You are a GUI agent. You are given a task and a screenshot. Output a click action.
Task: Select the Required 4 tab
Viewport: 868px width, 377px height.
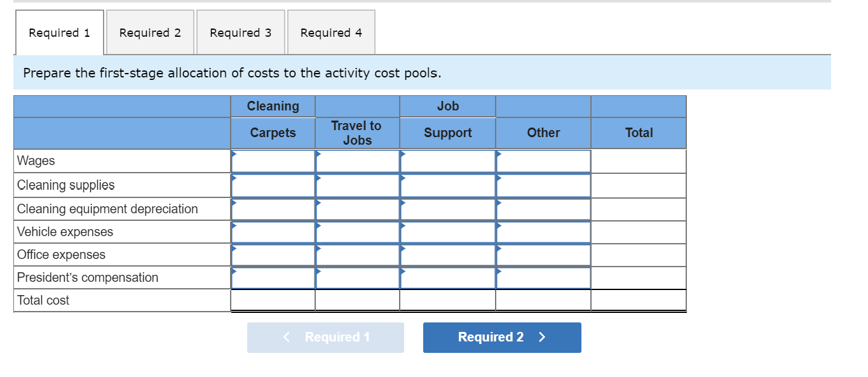tap(331, 32)
